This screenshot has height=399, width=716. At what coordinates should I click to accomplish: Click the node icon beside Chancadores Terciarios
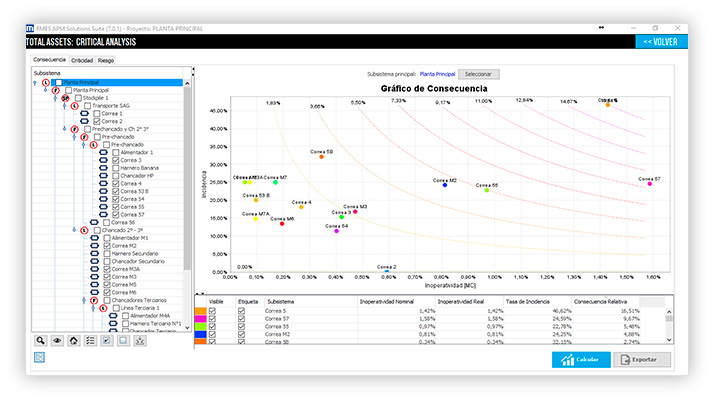[94, 300]
